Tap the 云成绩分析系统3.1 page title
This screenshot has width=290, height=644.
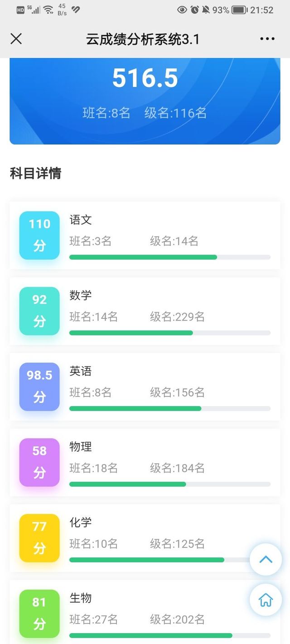[143, 39]
